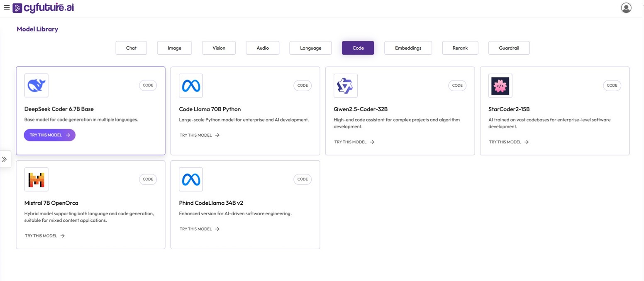The image size is (644, 281).
Task: Click the DeepSeek whale logo
Action: click(37, 86)
